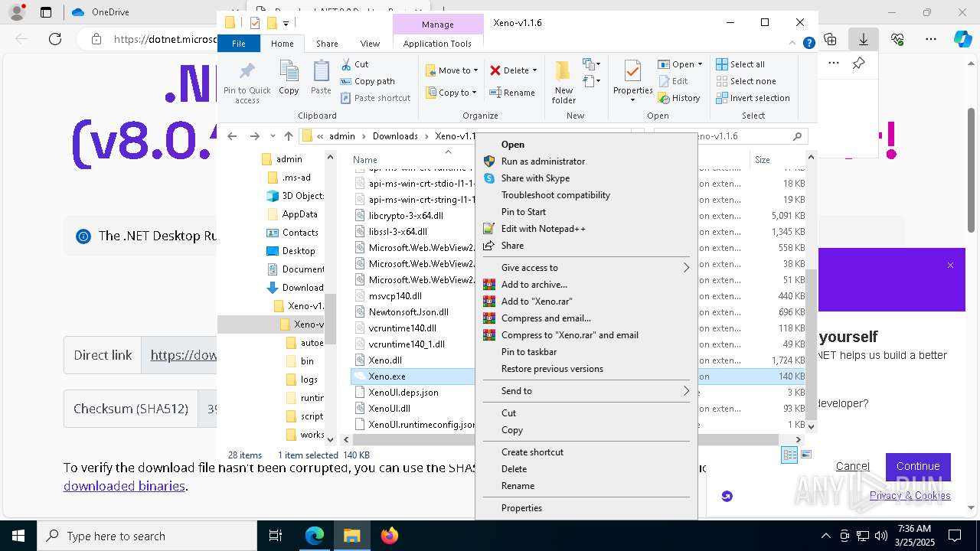The image size is (980, 551).
Task: Open the logs folder in the navigation tree
Action: 309,380
